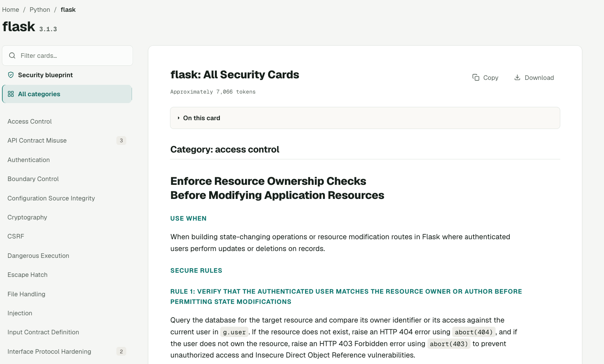Go to the Authentication category
Screen dimensions: 604x364
coord(29,160)
